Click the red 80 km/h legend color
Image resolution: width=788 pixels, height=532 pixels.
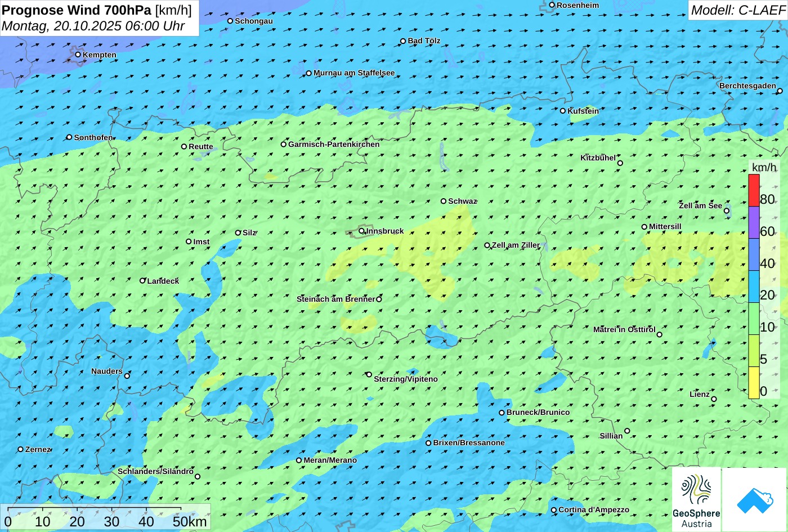[x=754, y=190]
